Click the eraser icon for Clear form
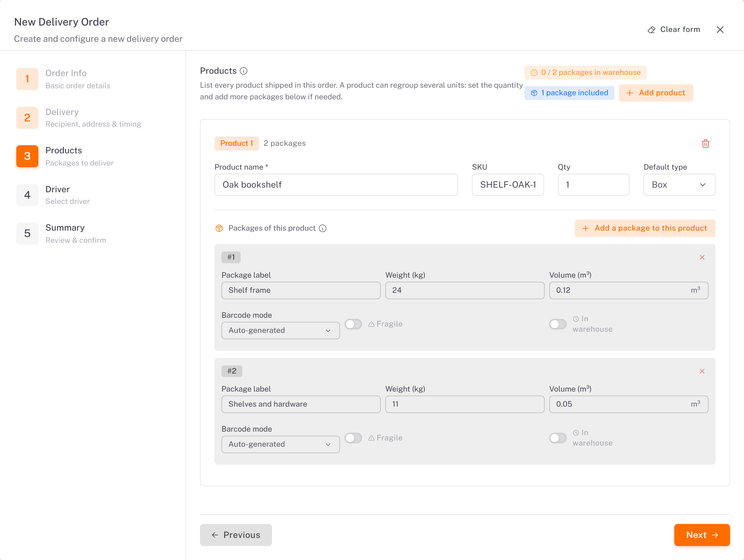This screenshot has height=560, width=744. coord(652,30)
